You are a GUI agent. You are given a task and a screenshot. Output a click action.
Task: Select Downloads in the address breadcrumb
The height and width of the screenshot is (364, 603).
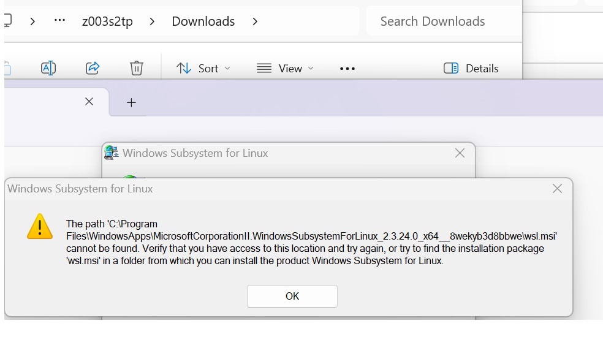click(203, 21)
